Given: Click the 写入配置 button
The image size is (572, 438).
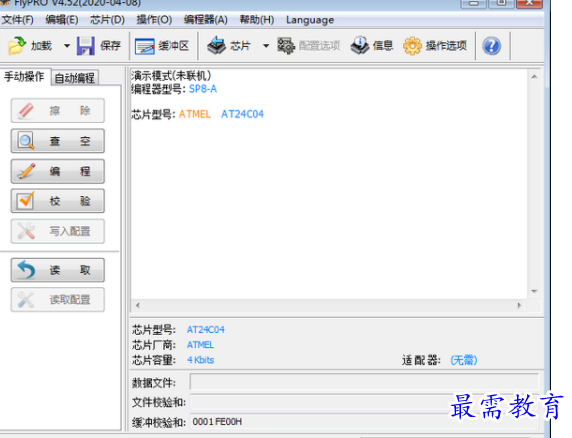Looking at the screenshot, I should coord(58,231).
